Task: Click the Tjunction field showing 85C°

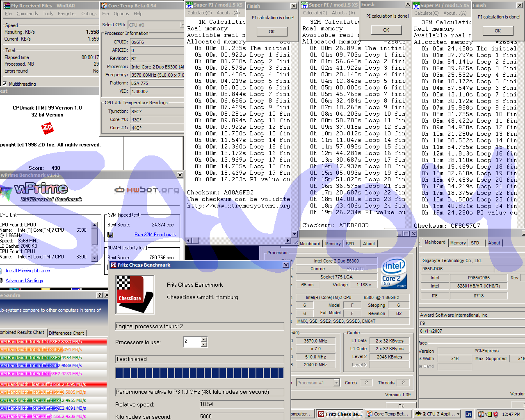Action: click(x=157, y=112)
